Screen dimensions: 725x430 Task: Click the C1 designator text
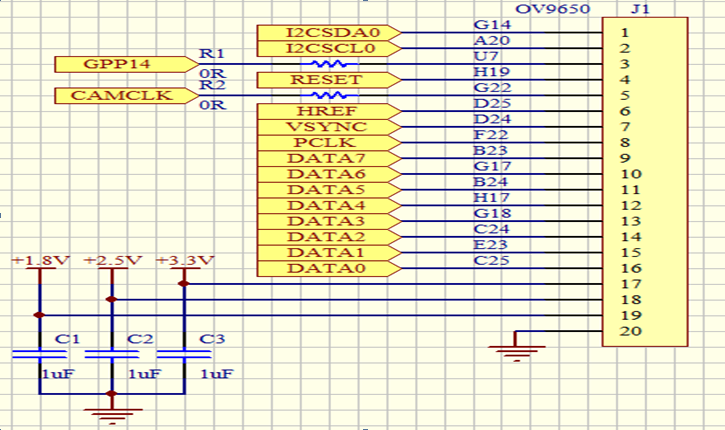click(68, 339)
